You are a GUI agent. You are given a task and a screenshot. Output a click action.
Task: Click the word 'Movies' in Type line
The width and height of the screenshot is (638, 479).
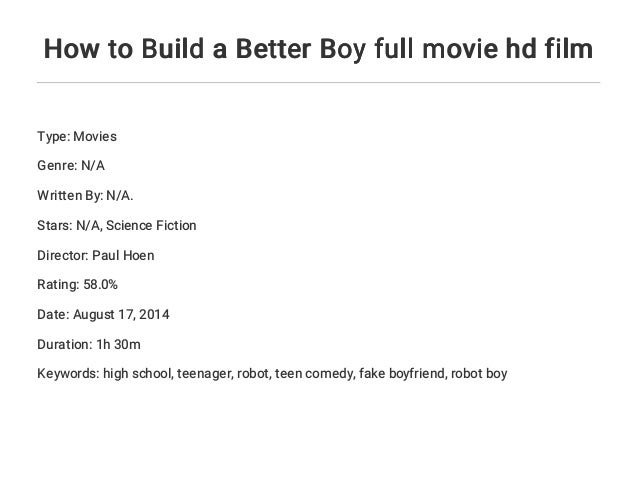(x=95, y=136)
